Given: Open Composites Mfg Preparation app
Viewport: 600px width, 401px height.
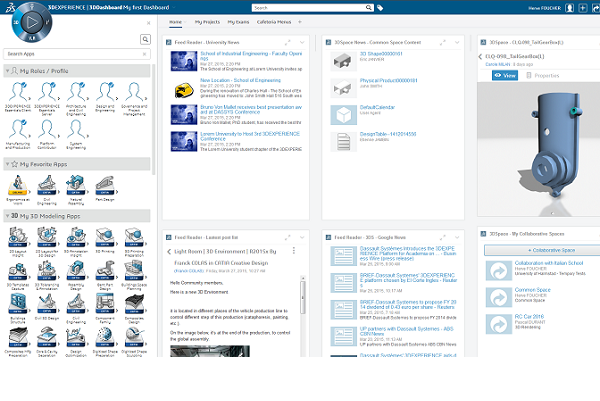Looking at the screenshot, I should pyautogui.click(x=18, y=342).
